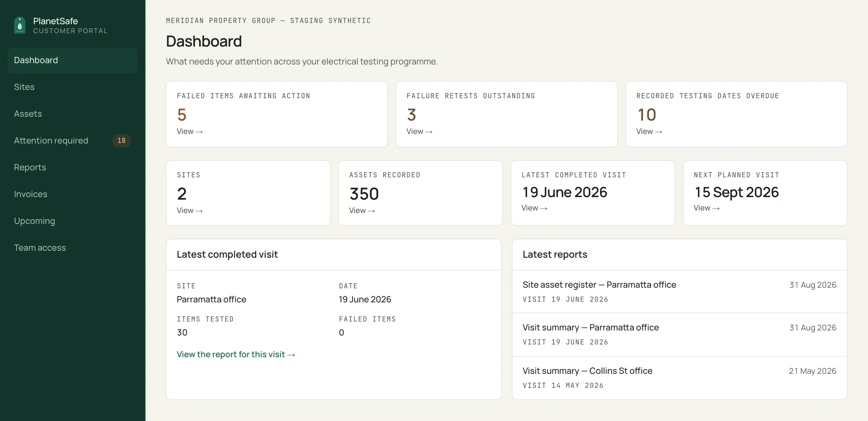Click the retests outstanding count 3
The height and width of the screenshot is (421, 868).
coord(411,115)
